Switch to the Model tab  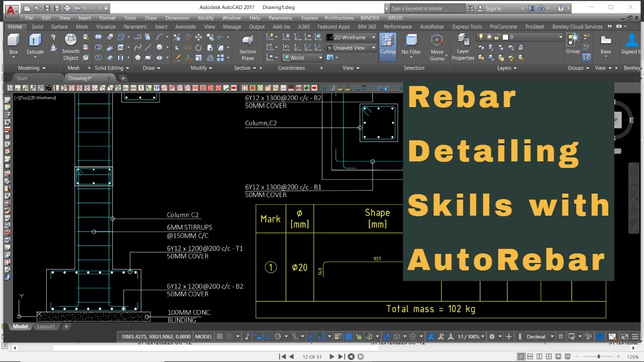coord(21,326)
